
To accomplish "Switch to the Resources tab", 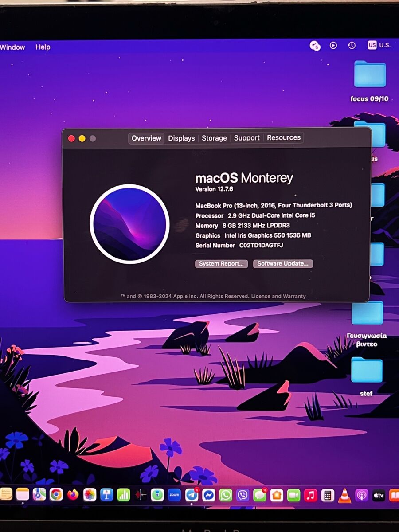I will (284, 137).
